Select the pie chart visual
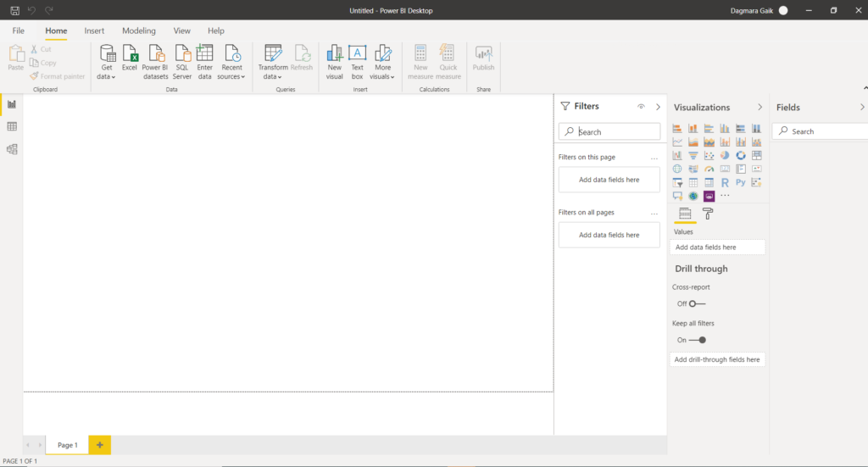The height and width of the screenshot is (467, 868). [x=725, y=155]
